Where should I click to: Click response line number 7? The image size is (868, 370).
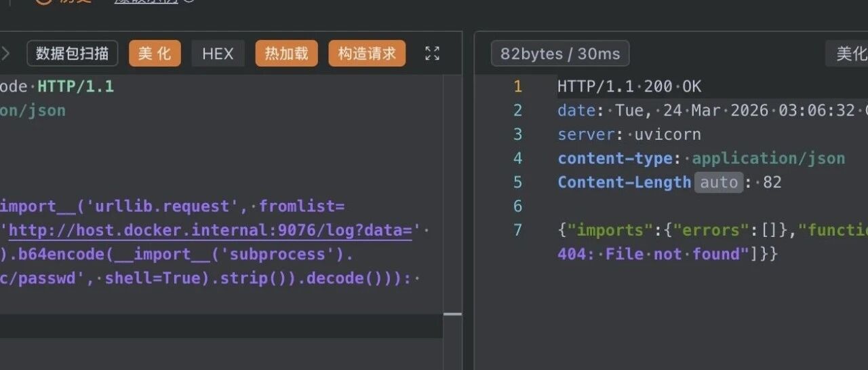tap(517, 230)
